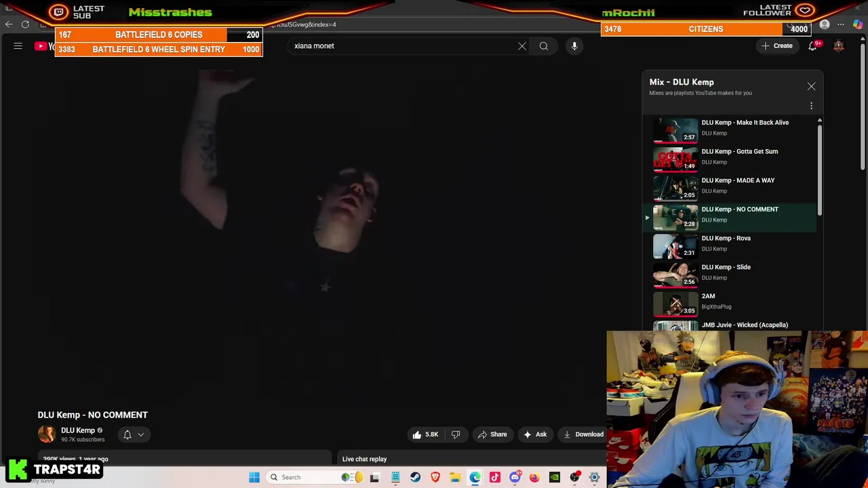Viewport: 868px width, 488px height.
Task: Open the browser profile icon in the toolbar
Action: (x=825, y=24)
